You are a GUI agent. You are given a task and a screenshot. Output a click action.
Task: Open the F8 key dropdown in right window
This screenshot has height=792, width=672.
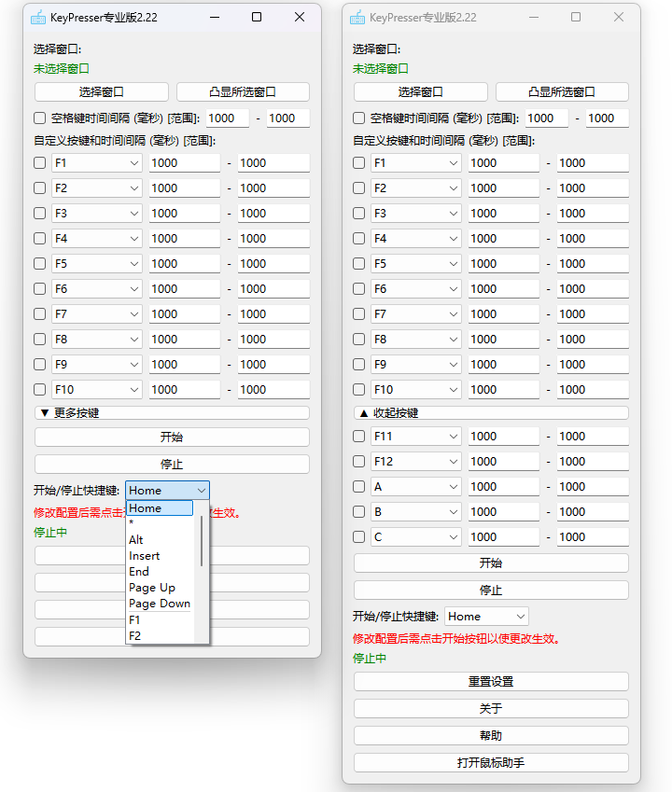coord(416,340)
